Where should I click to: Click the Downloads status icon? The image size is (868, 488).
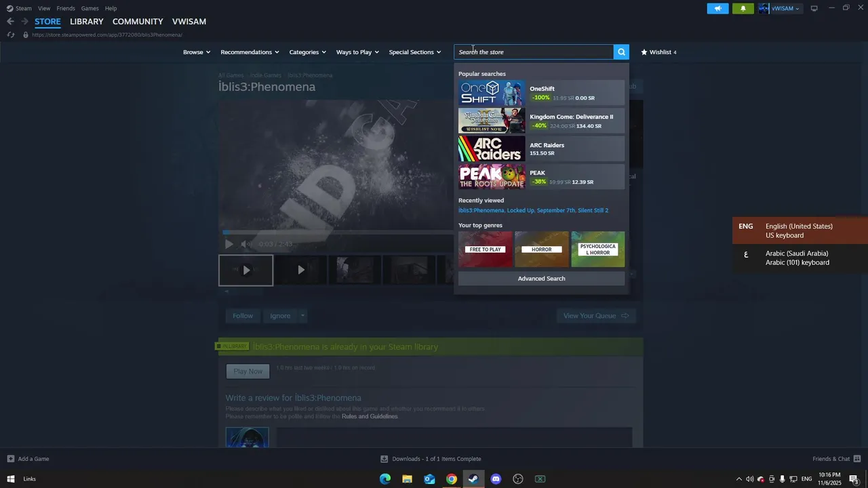click(x=384, y=459)
